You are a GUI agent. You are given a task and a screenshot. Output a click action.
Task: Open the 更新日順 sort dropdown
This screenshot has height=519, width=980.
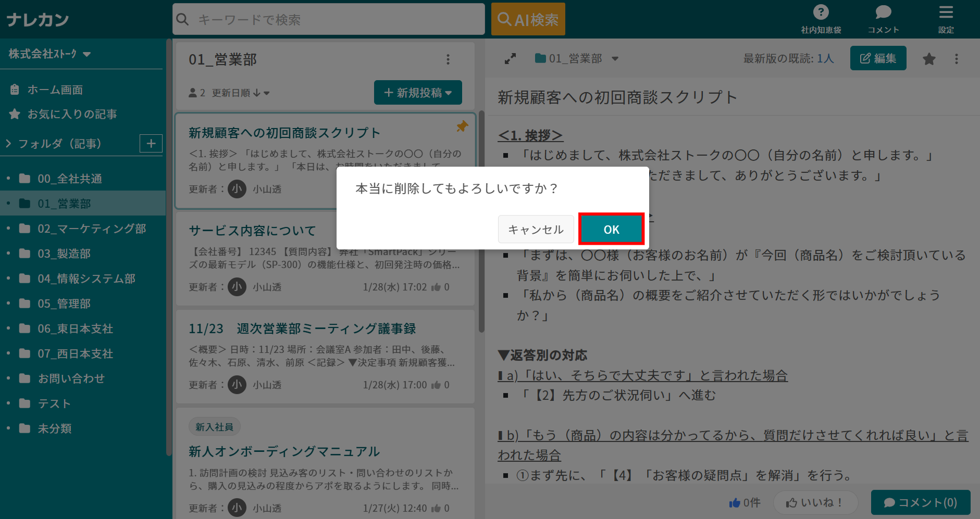pos(240,93)
